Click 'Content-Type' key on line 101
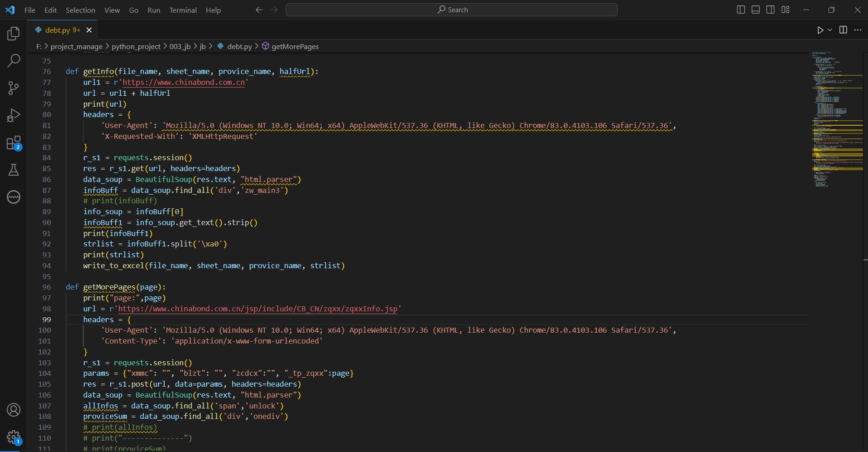 132,341
